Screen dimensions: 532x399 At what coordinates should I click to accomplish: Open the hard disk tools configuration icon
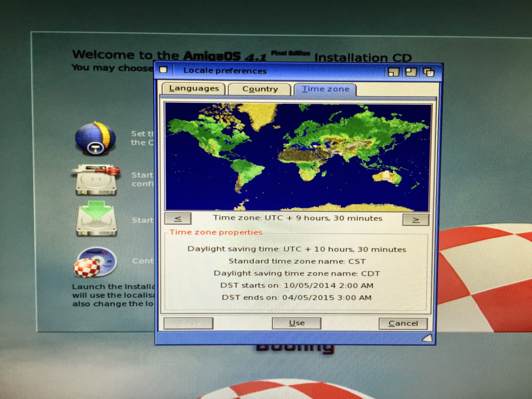pyautogui.click(x=96, y=180)
